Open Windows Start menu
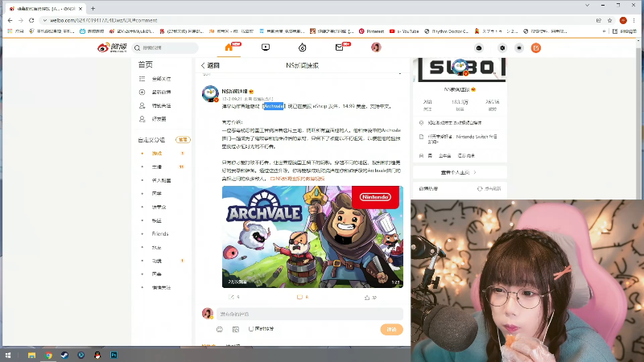The width and height of the screenshot is (644, 362). pos(8,355)
